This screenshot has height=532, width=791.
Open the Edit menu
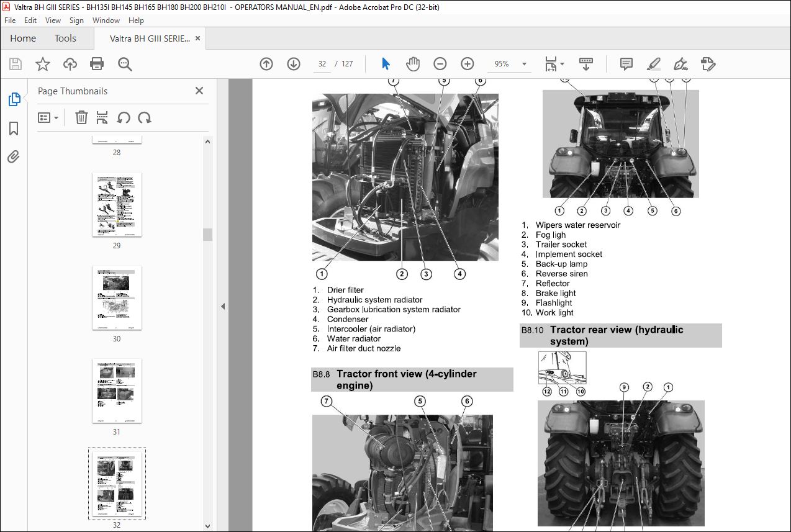[30, 20]
